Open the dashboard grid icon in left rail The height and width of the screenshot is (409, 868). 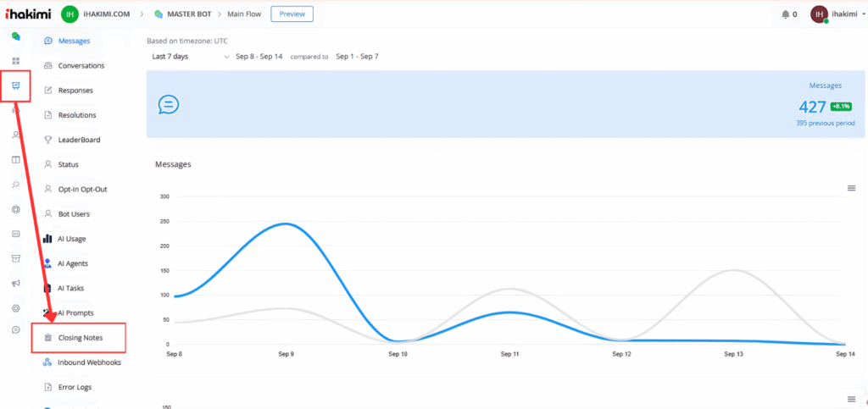(16, 61)
